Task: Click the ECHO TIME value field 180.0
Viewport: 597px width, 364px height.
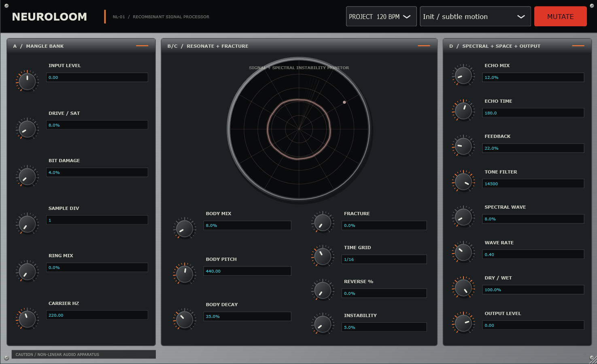Action: [533, 113]
